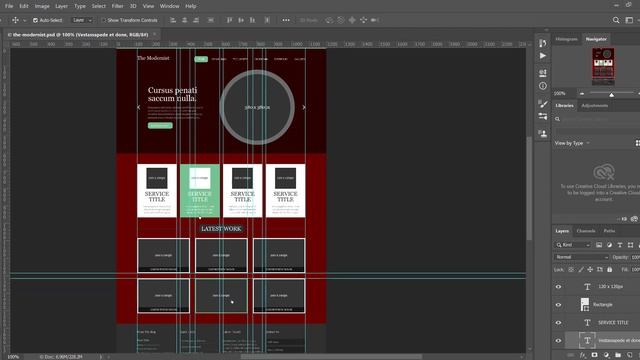Click the lock transparent pixels icon
This screenshot has width=640, height=360.
click(571, 269)
